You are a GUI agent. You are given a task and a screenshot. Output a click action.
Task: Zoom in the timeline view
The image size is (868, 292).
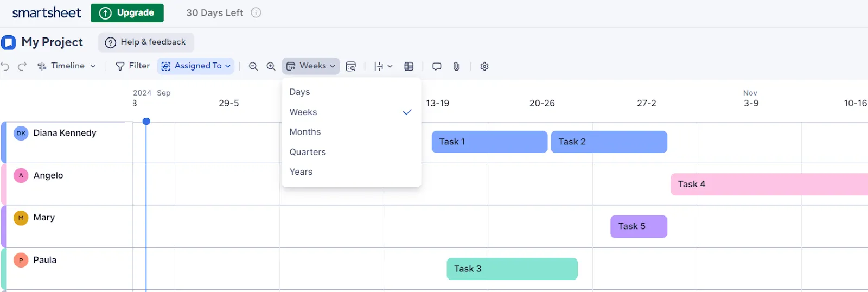click(x=271, y=66)
